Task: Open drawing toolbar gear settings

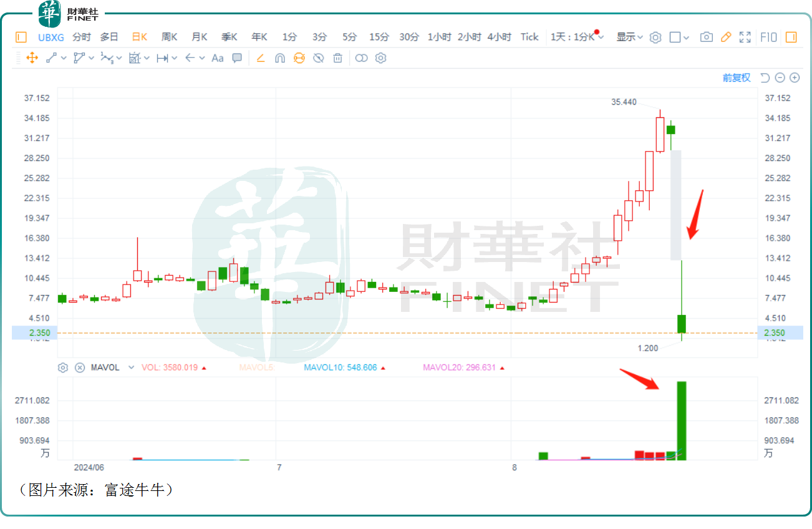Action: (x=380, y=58)
